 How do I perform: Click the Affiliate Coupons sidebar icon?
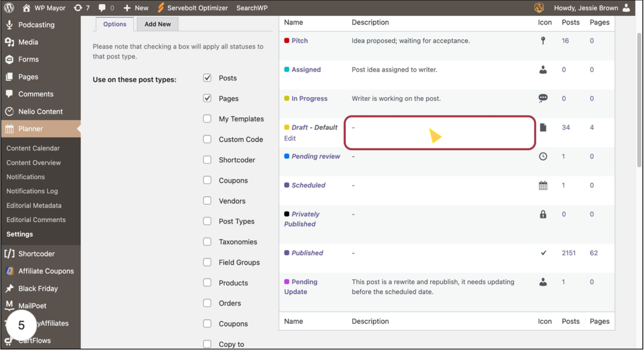10,271
